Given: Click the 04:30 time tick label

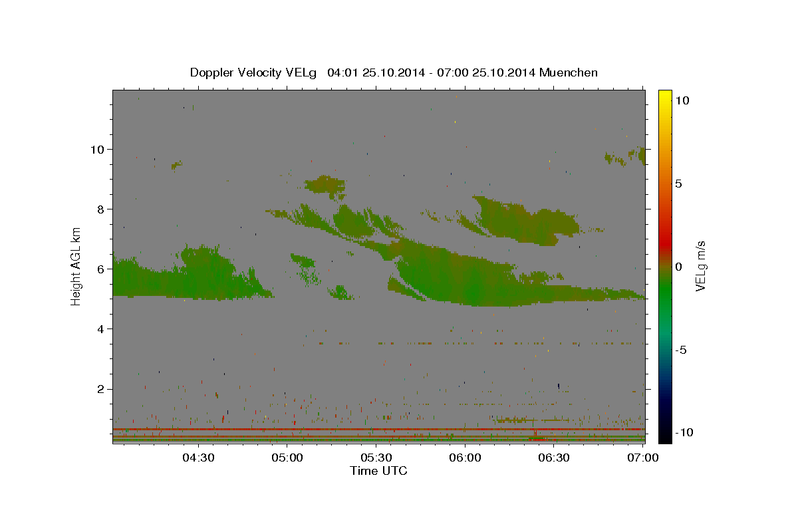Looking at the screenshot, I should tap(198, 458).
